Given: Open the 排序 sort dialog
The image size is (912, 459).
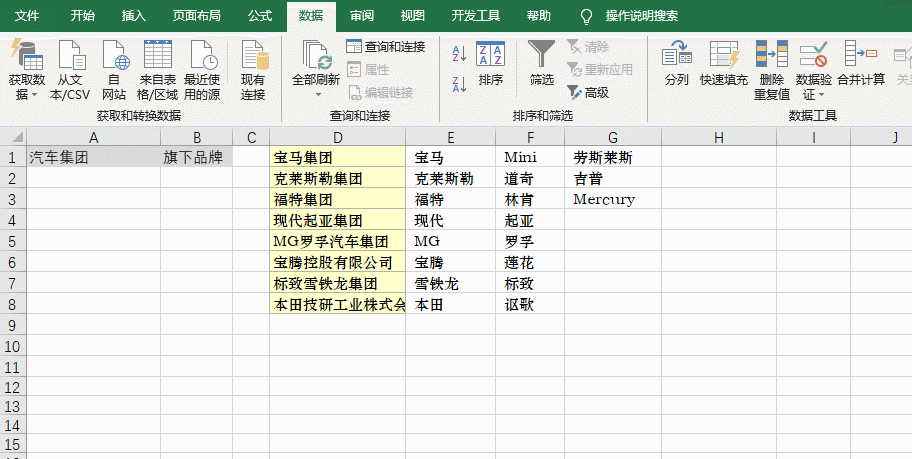Looking at the screenshot, I should pos(490,63).
